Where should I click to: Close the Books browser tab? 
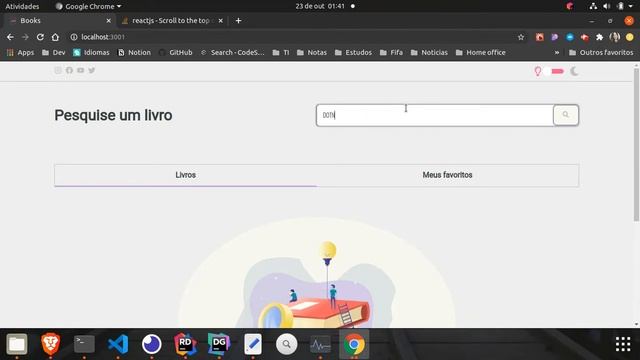click(x=109, y=20)
